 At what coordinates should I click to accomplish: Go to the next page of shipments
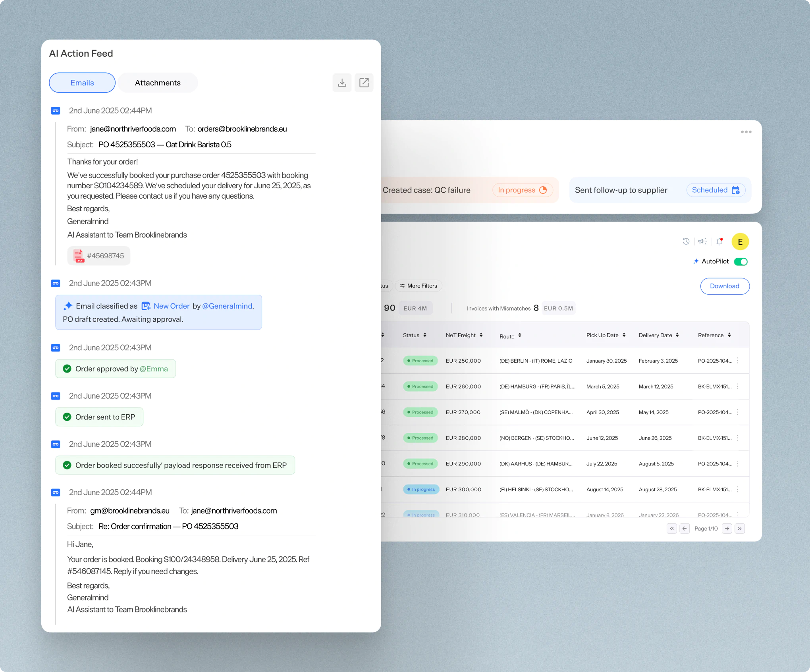[727, 529]
